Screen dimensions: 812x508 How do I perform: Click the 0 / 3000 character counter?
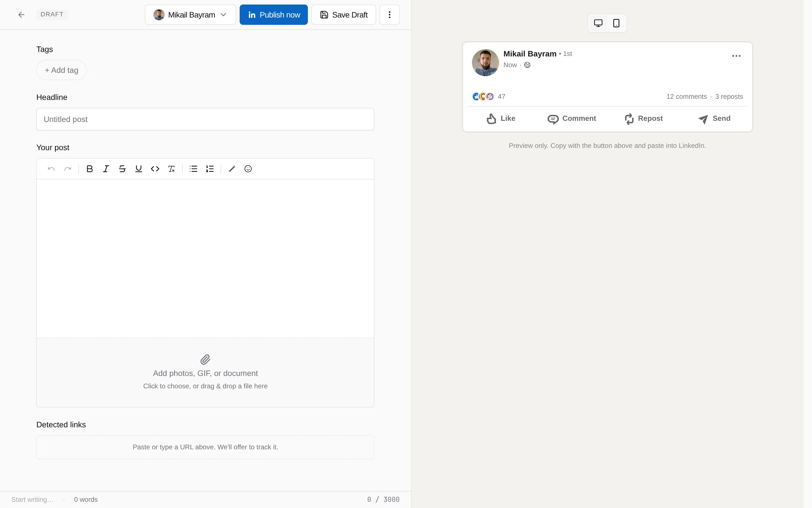[383, 500]
